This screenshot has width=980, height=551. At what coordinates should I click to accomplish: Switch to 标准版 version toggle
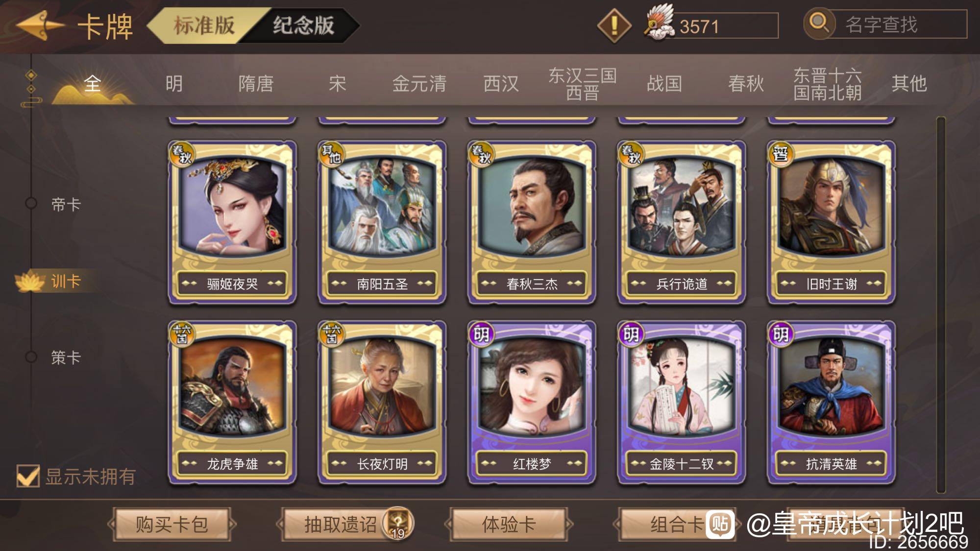(204, 25)
